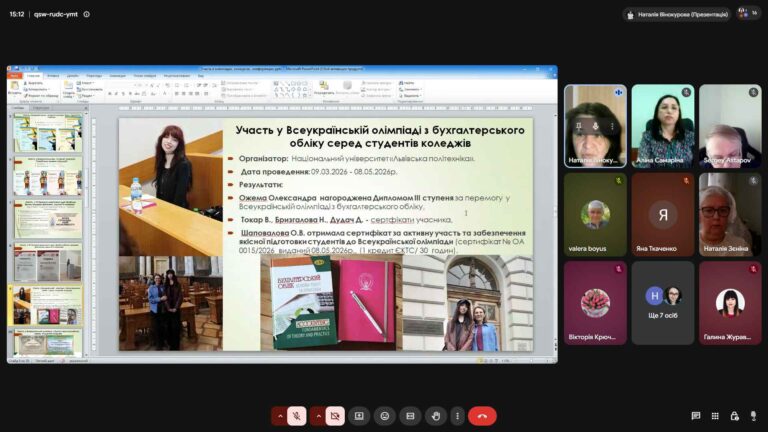Click the present screen icon
The height and width of the screenshot is (432, 768).
(x=359, y=416)
